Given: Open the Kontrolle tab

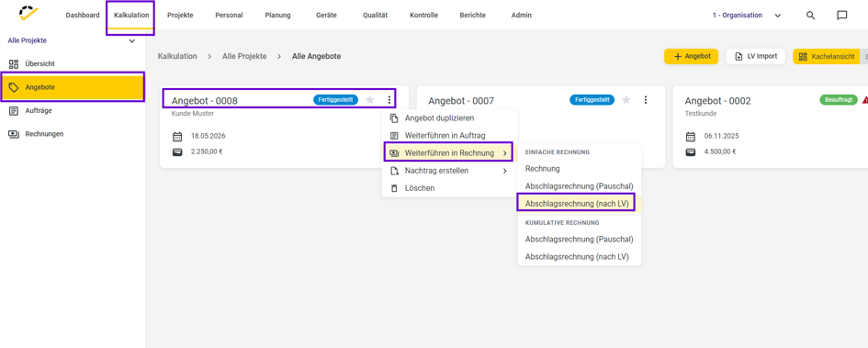Looking at the screenshot, I should coord(424,16).
